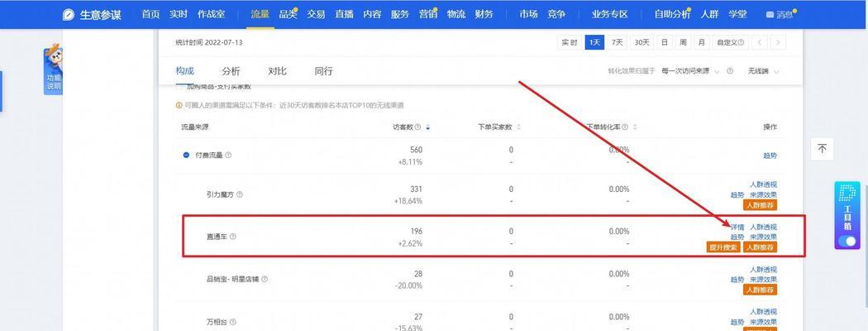
Task: Click help icon next to 万相台
Action: click(x=233, y=322)
